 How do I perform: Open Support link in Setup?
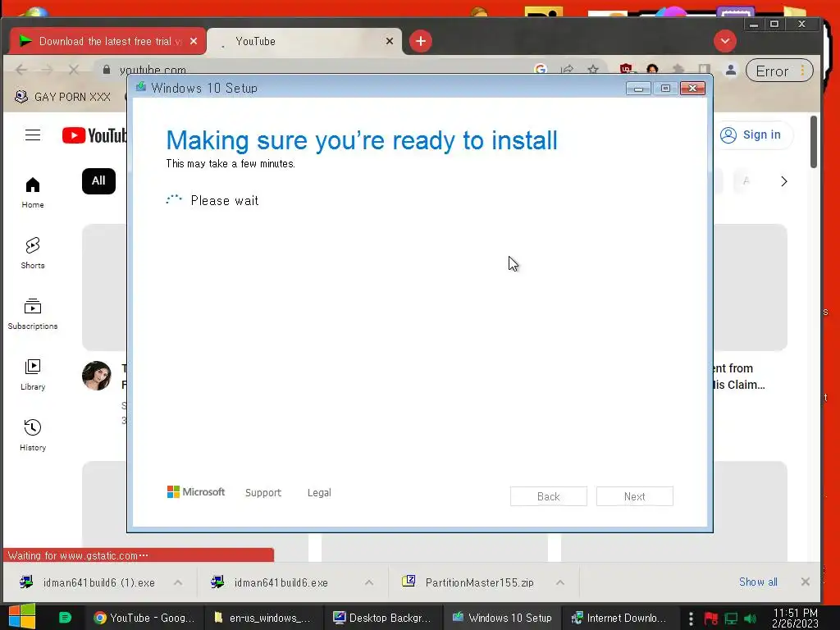pos(263,493)
